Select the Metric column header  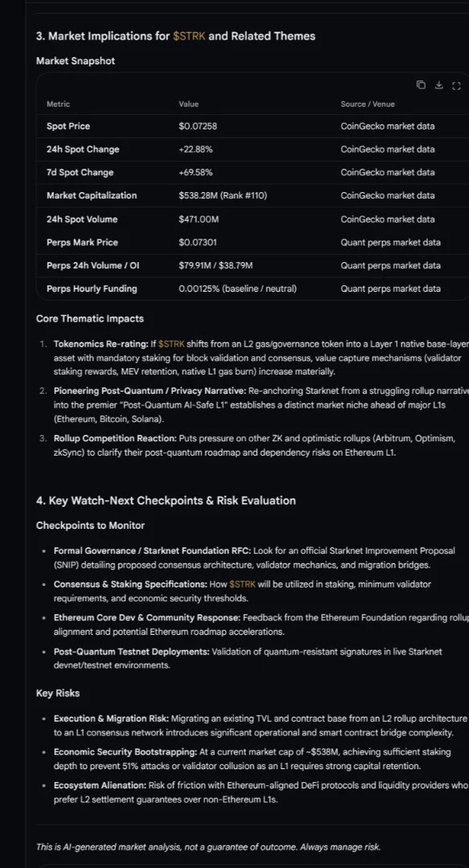[58, 104]
